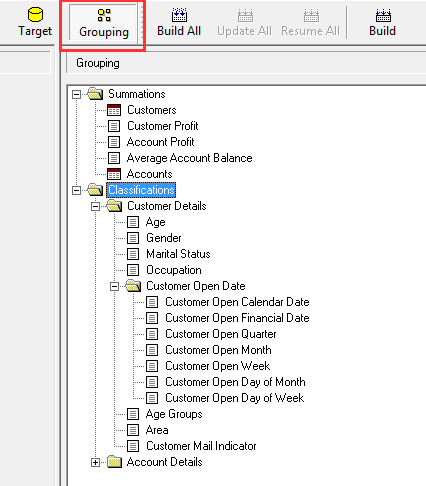
Task: Click the Target cylinder toolbar icon
Action: [x=35, y=14]
